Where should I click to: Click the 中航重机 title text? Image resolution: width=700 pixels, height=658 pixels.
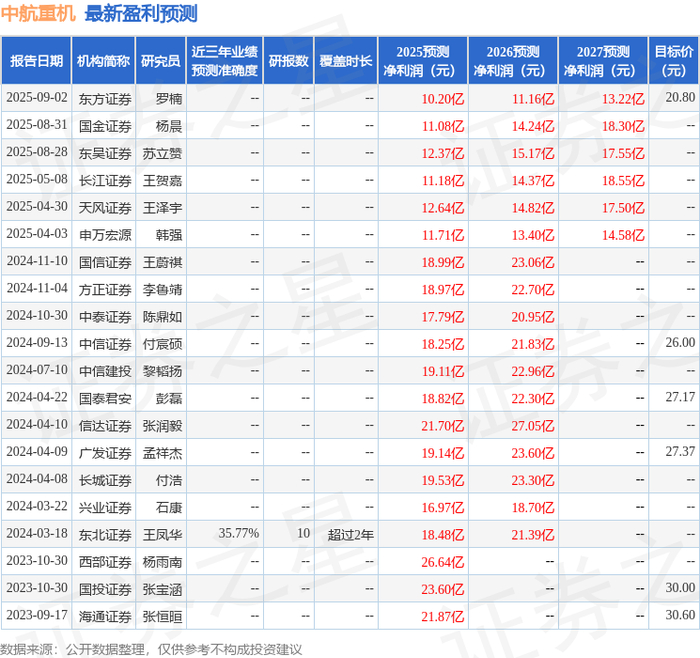(x=38, y=13)
